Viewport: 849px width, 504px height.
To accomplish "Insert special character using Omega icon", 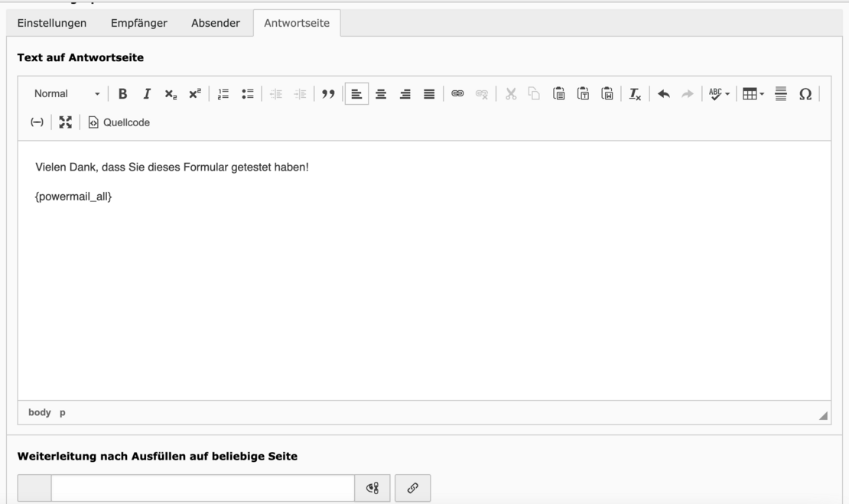I will pyautogui.click(x=805, y=94).
